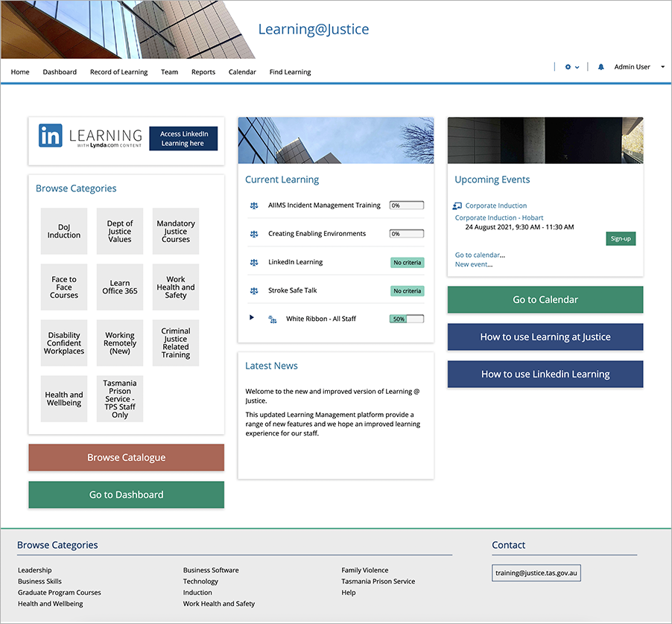Click the Current Learning banner image
This screenshot has width=672, height=624.
point(335,140)
